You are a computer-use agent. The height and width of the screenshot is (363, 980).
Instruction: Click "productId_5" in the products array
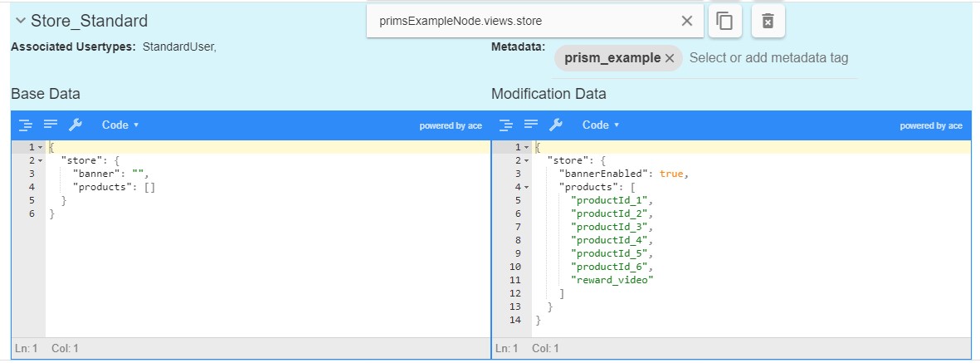609,254
